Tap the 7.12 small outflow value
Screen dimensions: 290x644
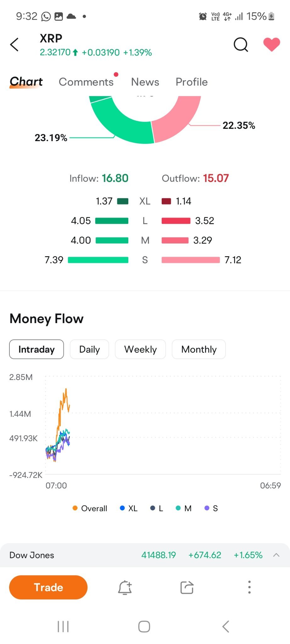click(233, 260)
